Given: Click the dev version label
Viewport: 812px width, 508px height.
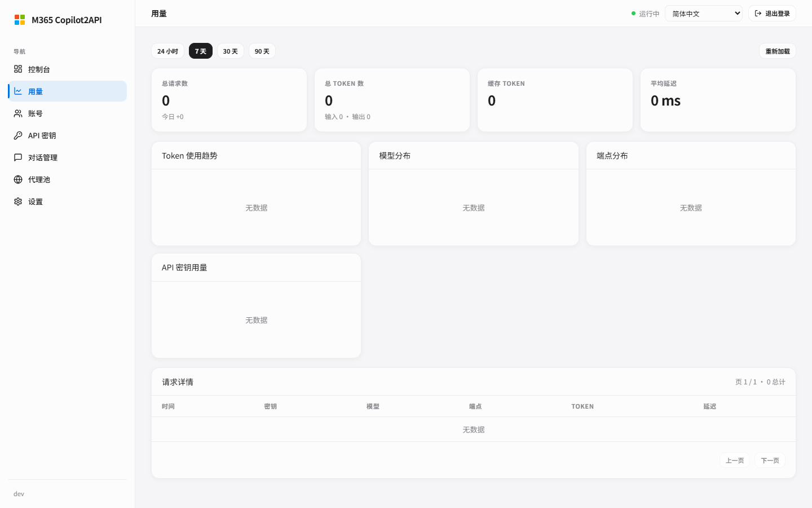Looking at the screenshot, I should tap(19, 494).
